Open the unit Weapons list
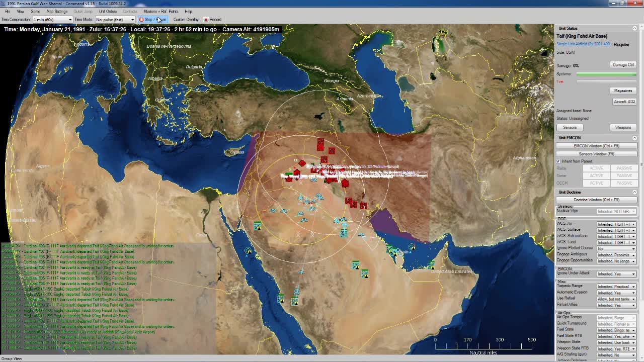The image size is (644, 362). tap(623, 127)
